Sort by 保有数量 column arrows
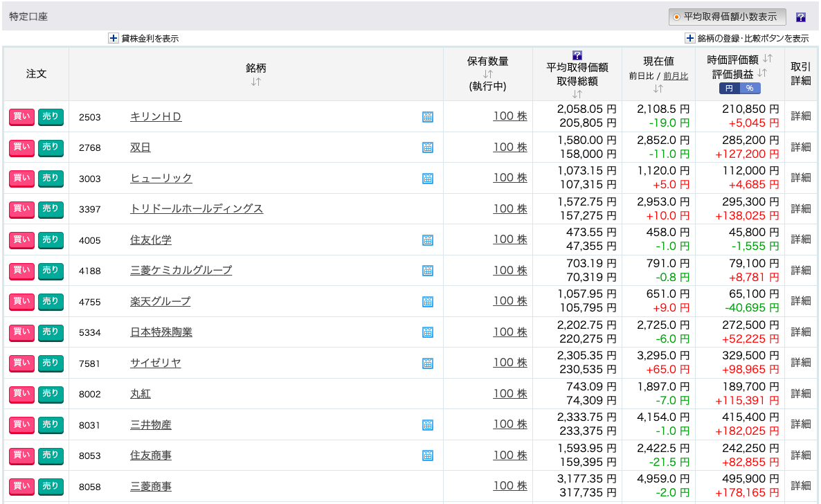821x504 pixels. click(487, 74)
